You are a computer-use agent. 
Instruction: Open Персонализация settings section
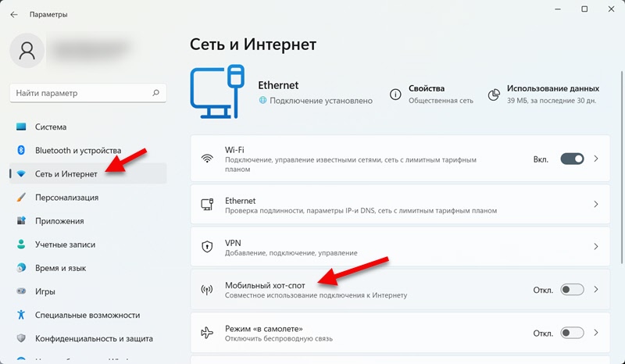pyautogui.click(x=70, y=198)
